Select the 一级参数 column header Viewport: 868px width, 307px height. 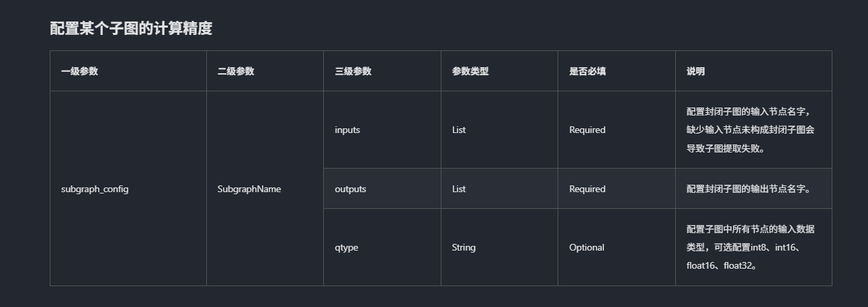click(x=79, y=71)
